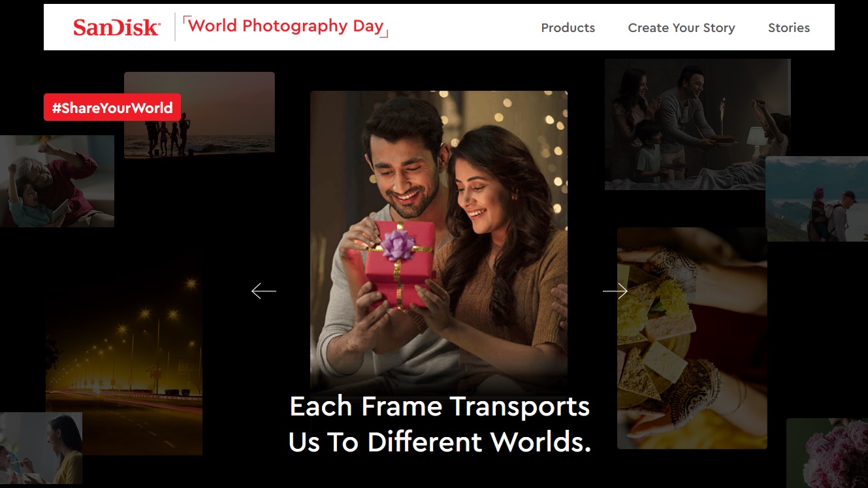Open the hikers by mountain lake photo

click(816, 199)
